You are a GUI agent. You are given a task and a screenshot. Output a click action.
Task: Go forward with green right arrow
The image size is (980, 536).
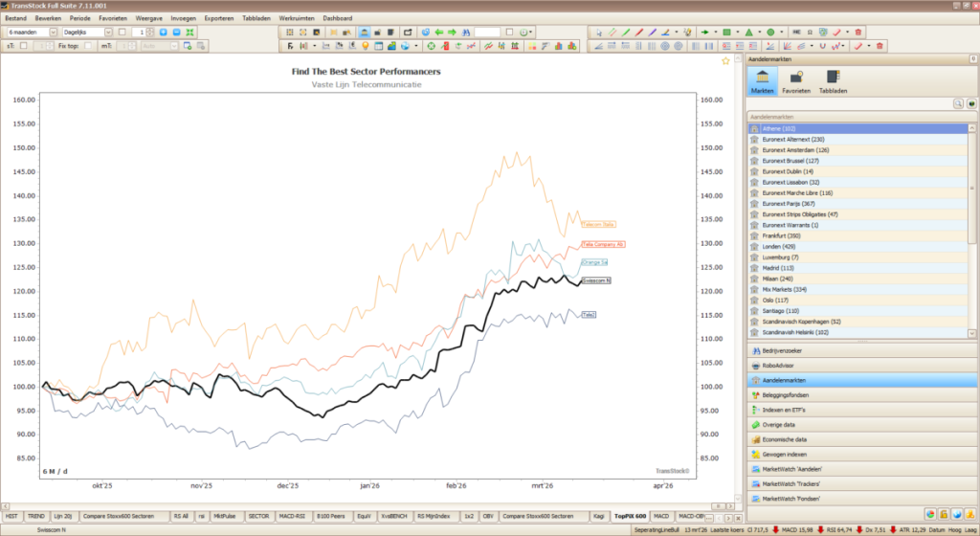[452, 32]
